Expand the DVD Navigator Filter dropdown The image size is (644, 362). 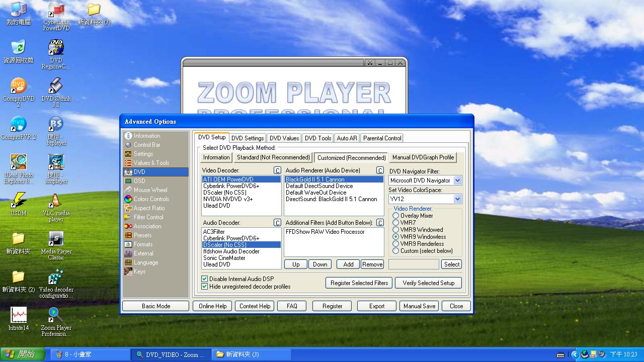[x=457, y=180]
